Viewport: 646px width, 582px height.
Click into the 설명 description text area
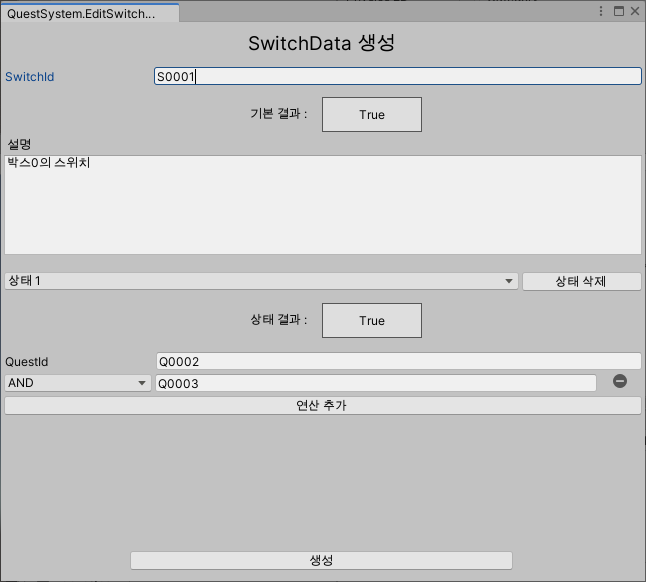tap(322, 205)
